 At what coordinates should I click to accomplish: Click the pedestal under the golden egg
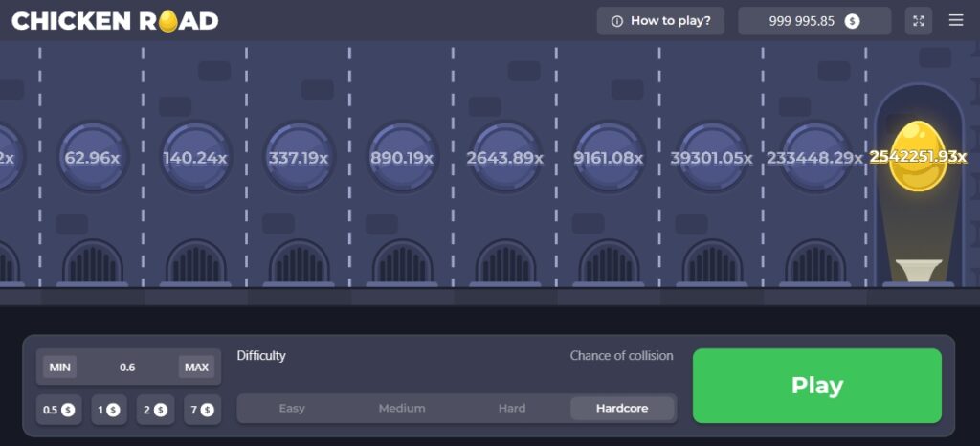[x=918, y=271]
